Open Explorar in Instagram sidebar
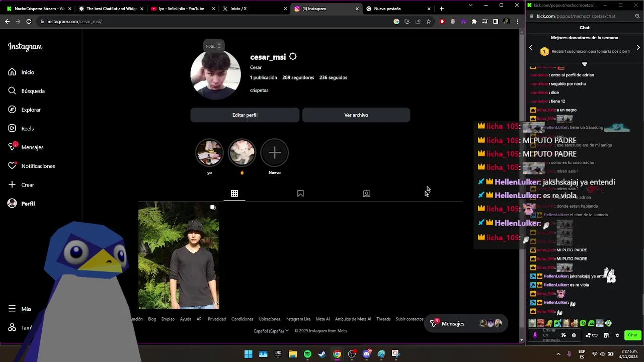Screen dimensions: 644x362 (24, 110)
